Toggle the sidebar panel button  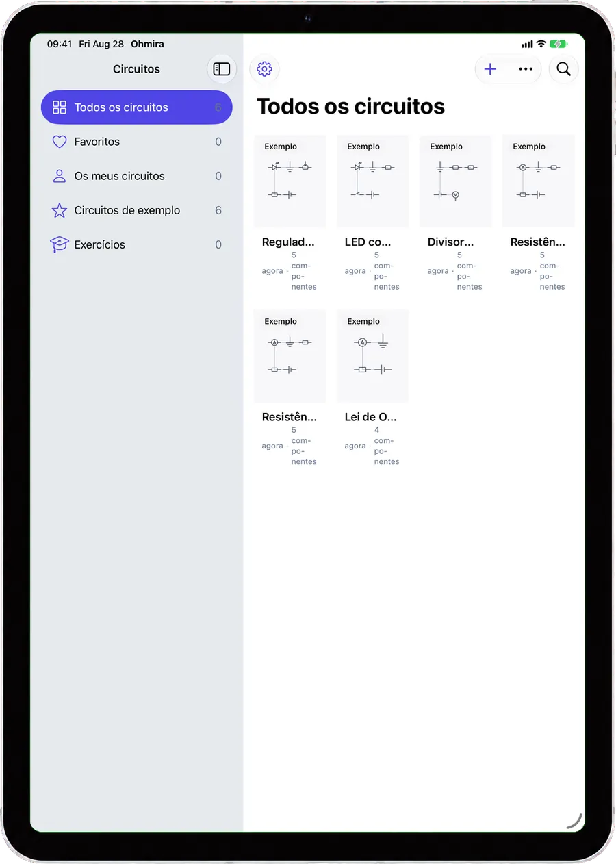221,69
